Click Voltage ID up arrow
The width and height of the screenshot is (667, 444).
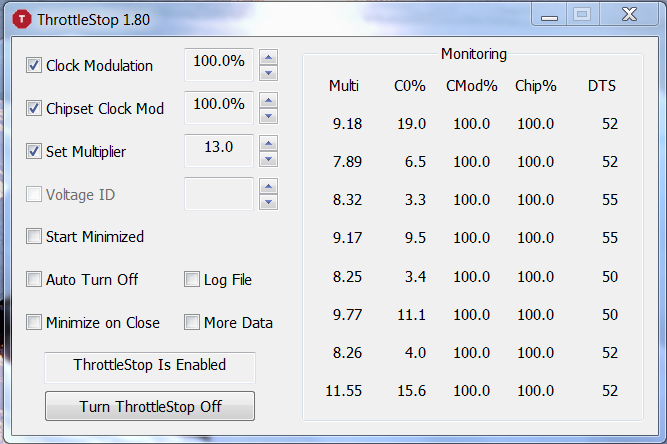tap(268, 186)
